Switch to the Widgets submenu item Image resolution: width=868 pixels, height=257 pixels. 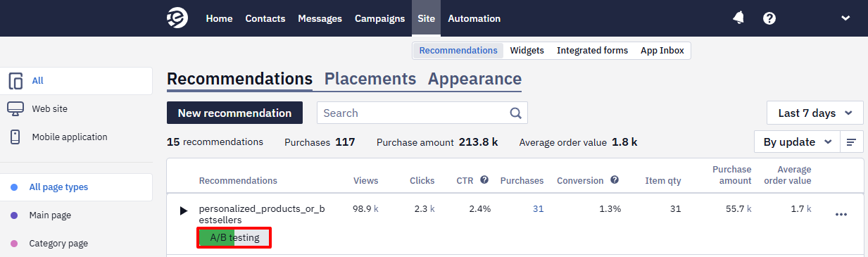click(x=527, y=51)
